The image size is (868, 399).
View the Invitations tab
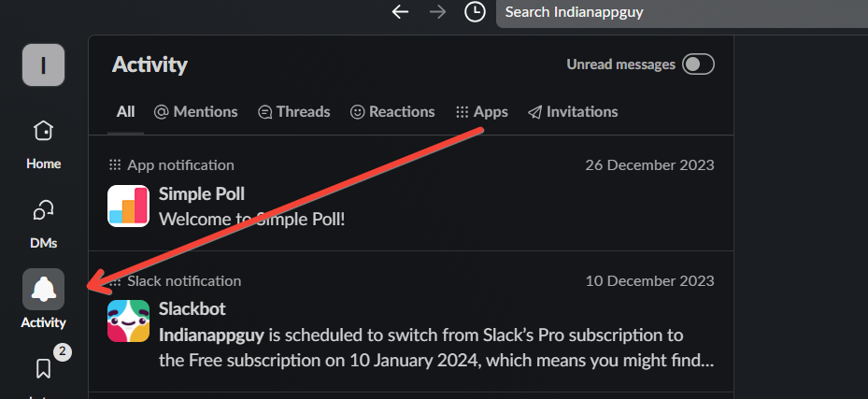point(573,111)
